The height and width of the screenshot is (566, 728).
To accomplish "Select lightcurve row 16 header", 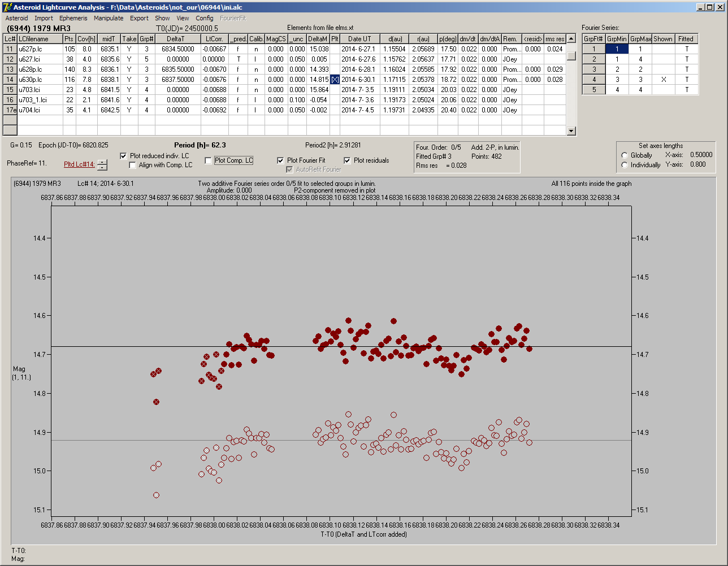I will pyautogui.click(x=10, y=100).
